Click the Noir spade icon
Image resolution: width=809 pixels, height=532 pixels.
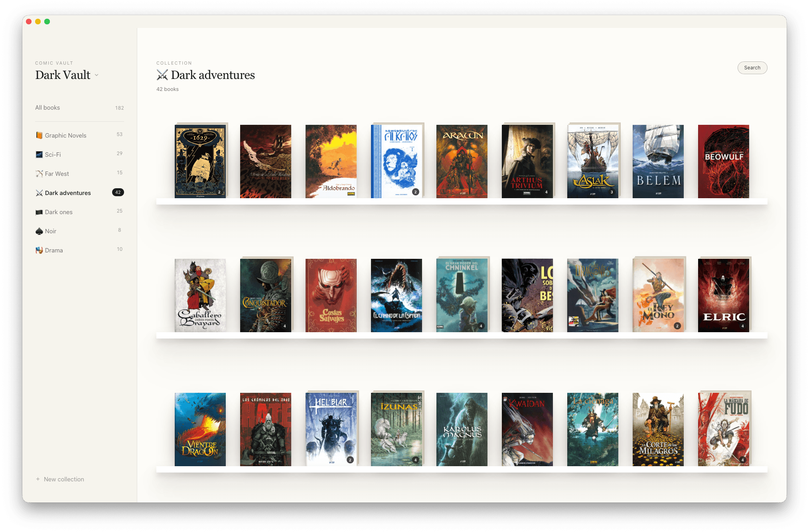(x=39, y=231)
